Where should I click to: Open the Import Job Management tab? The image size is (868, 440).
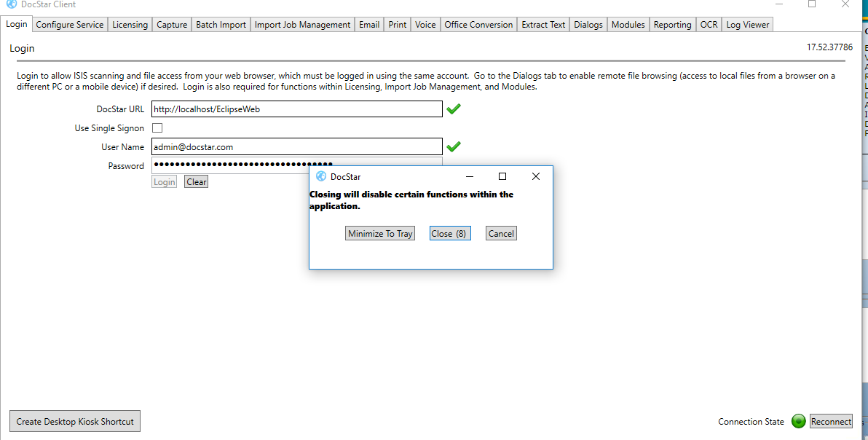tap(302, 25)
